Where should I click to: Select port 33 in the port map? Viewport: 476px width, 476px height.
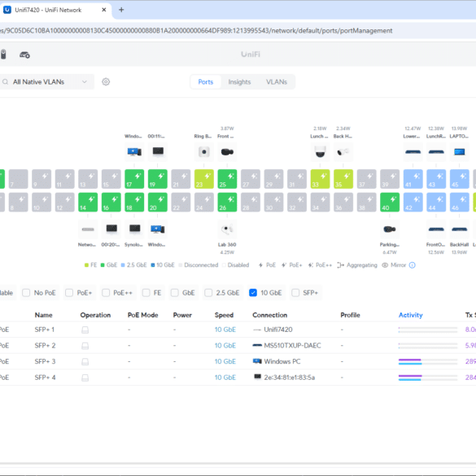click(320, 179)
